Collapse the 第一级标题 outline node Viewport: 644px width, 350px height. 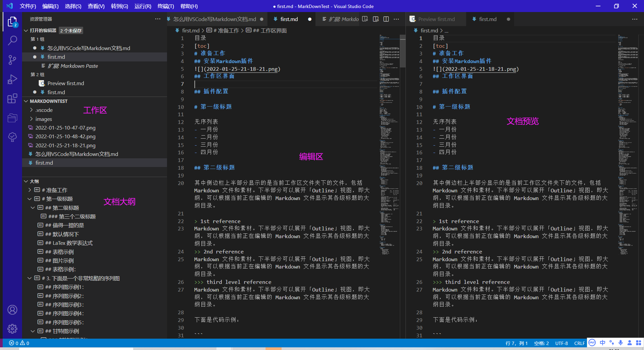(29, 199)
